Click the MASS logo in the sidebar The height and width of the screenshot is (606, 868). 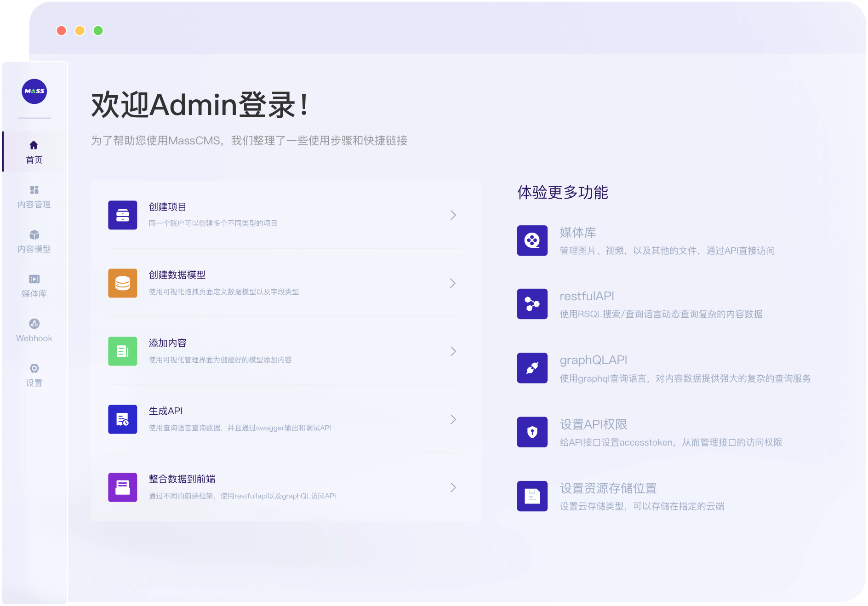[34, 91]
